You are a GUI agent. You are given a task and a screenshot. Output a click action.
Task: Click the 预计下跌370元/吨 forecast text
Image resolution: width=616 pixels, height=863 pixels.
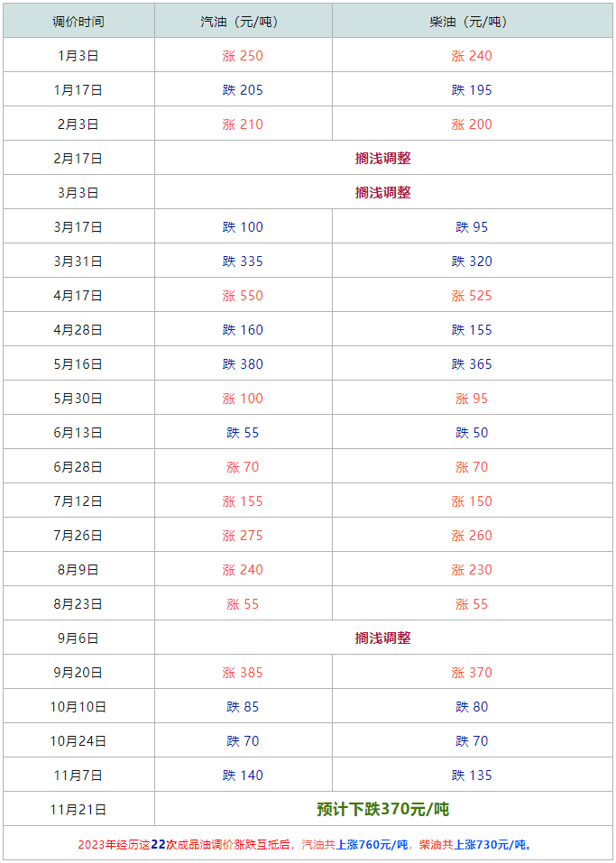[x=383, y=809]
